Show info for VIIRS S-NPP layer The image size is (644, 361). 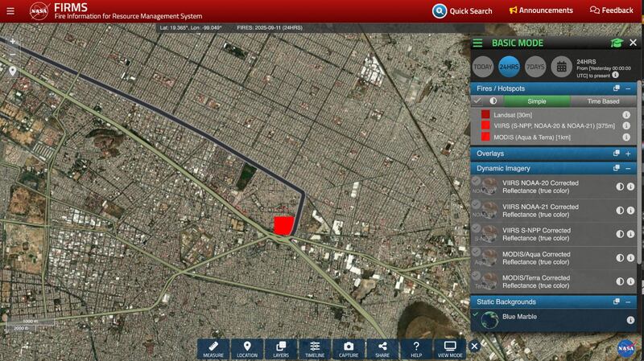(x=630, y=234)
